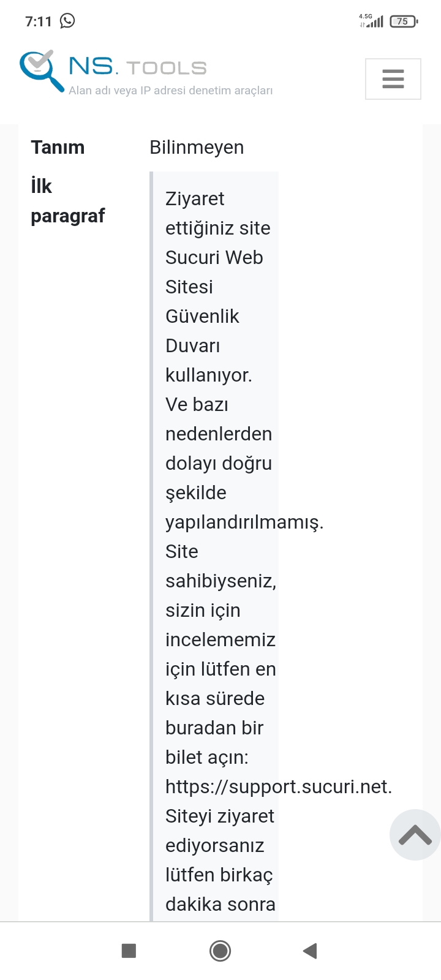Click the NS Tools magnifier logo
This screenshot has height=980, width=441.
click(42, 70)
